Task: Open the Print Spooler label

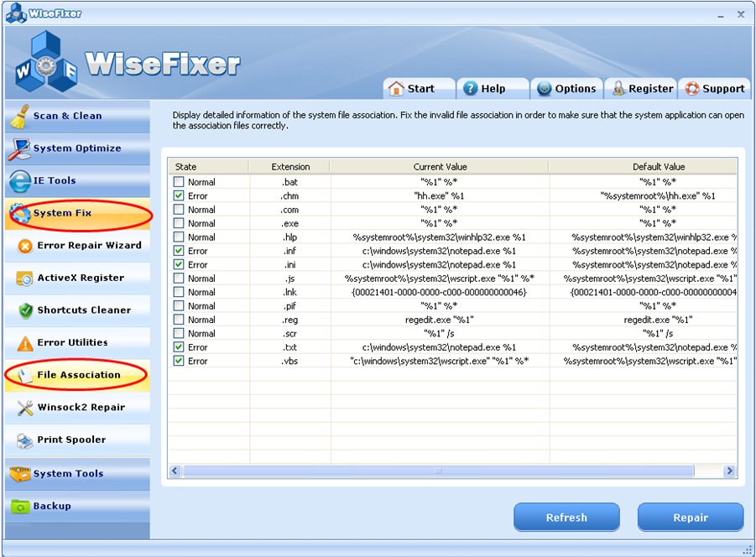Action: (x=72, y=440)
